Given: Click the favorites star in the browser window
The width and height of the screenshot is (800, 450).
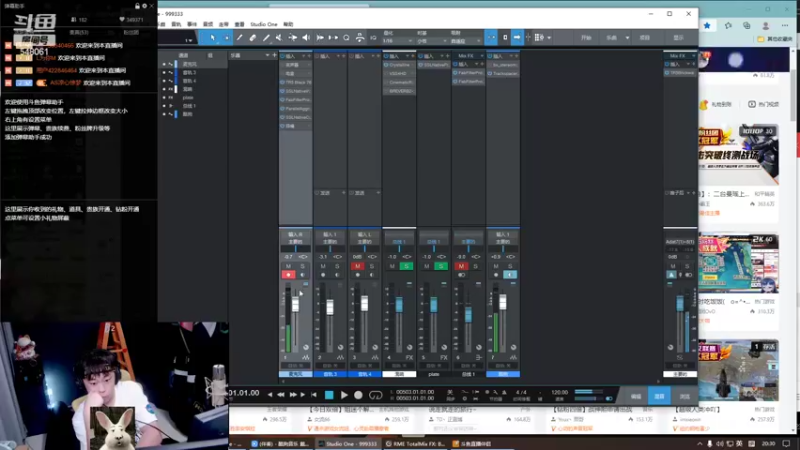Looking at the screenshot, I should [707, 26].
